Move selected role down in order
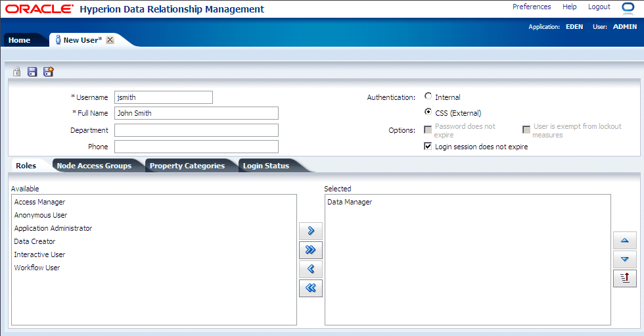This screenshot has width=644, height=336. pyautogui.click(x=625, y=259)
